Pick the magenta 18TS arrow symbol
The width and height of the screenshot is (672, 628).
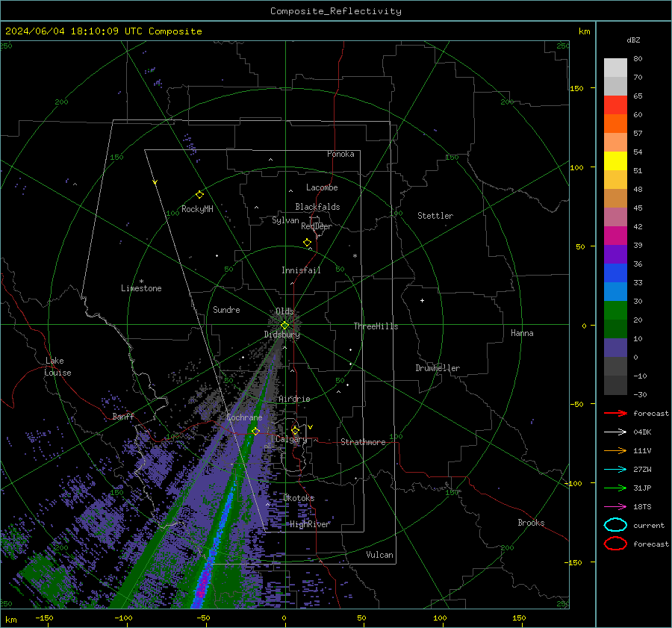click(x=615, y=507)
